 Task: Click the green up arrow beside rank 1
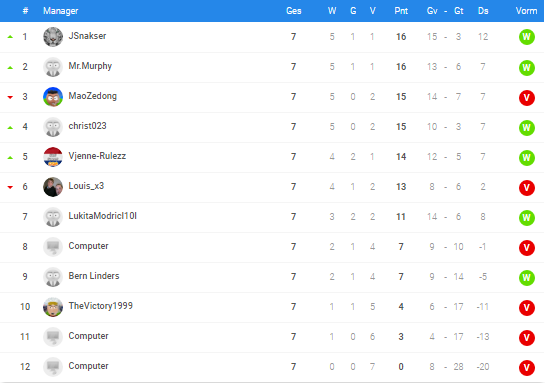(10, 37)
